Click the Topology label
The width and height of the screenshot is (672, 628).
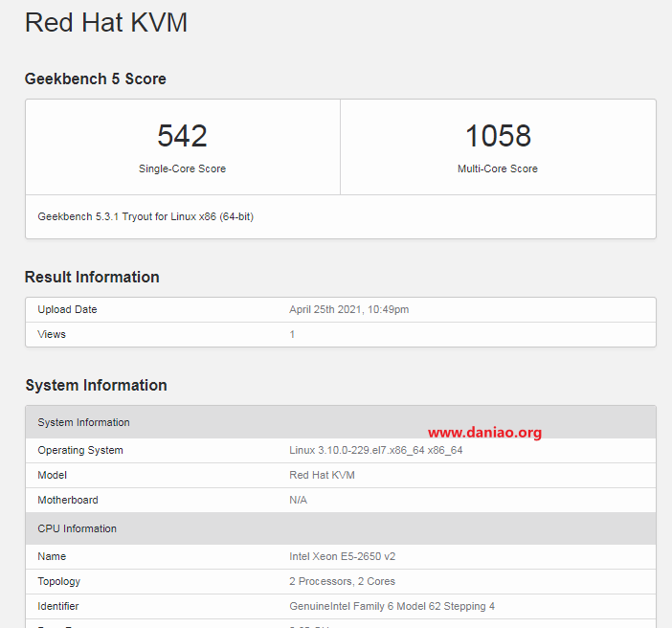tap(59, 581)
